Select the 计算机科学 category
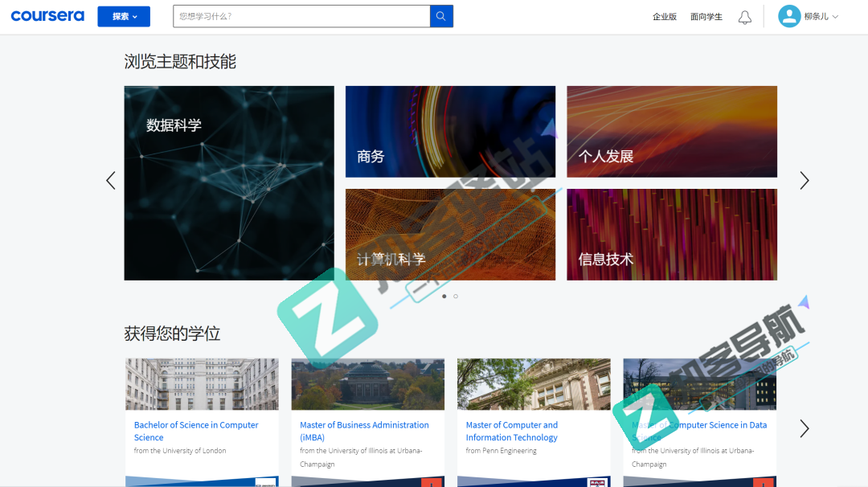Viewport: 868px width, 487px height. point(450,234)
